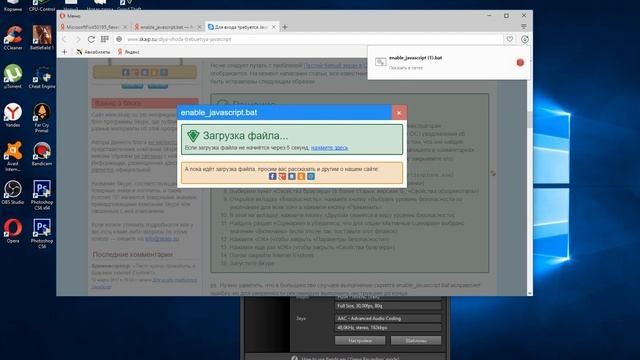This screenshot has height=360, width=640.
Task: Launch Photoshop CS6 x64 desktop shortcut
Action: click(x=42, y=195)
